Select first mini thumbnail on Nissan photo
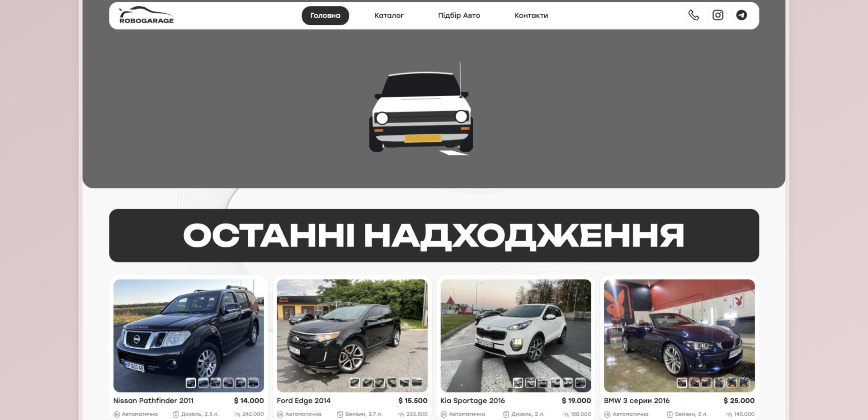Image resolution: width=868 pixels, height=420 pixels. [x=191, y=383]
